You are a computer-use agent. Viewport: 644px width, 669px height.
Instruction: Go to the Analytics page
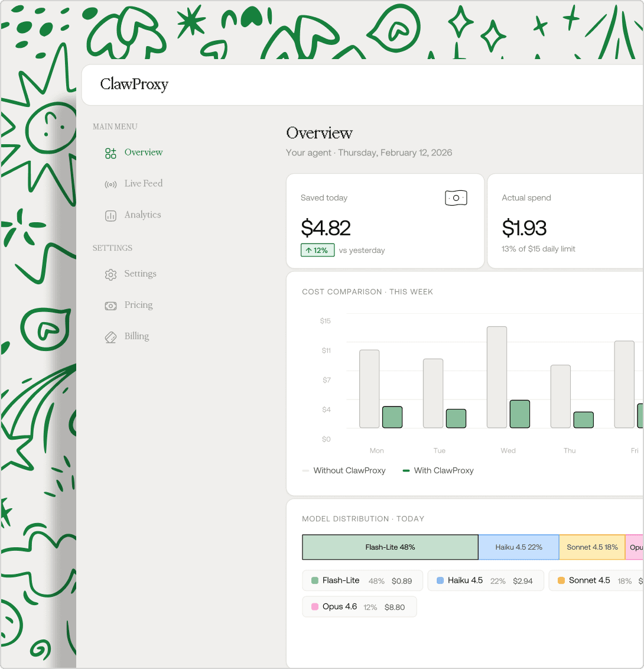(x=142, y=215)
